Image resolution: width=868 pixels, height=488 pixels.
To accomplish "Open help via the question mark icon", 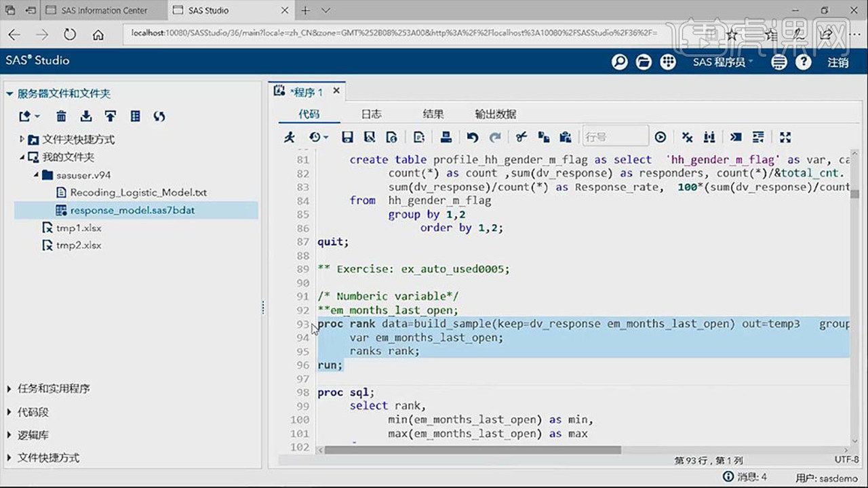I will click(803, 62).
